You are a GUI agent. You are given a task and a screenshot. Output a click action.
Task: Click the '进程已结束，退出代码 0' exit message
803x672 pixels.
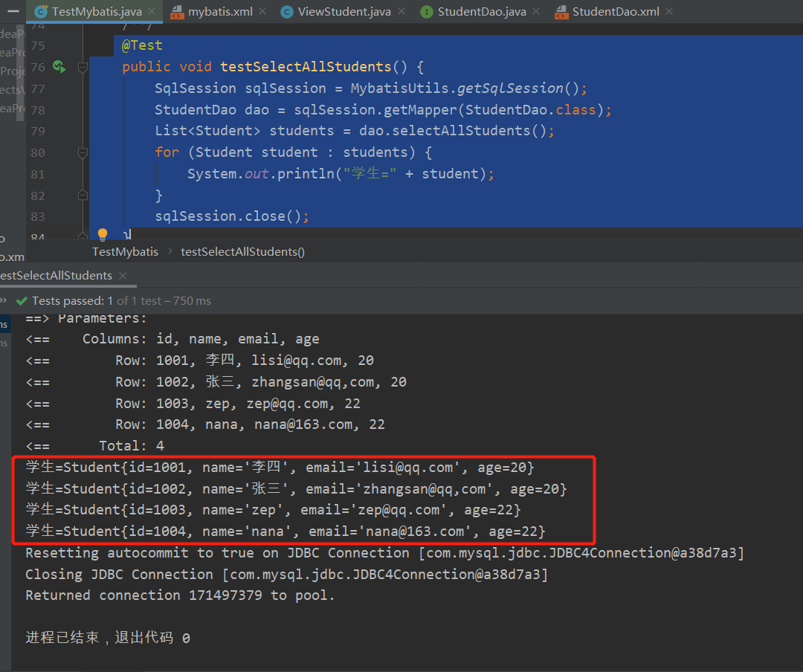[x=108, y=638]
